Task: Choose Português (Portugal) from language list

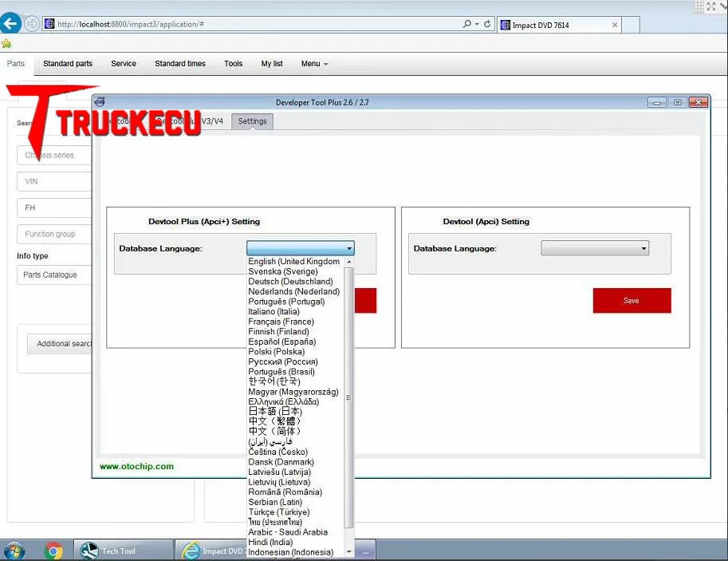Action: coord(296,301)
